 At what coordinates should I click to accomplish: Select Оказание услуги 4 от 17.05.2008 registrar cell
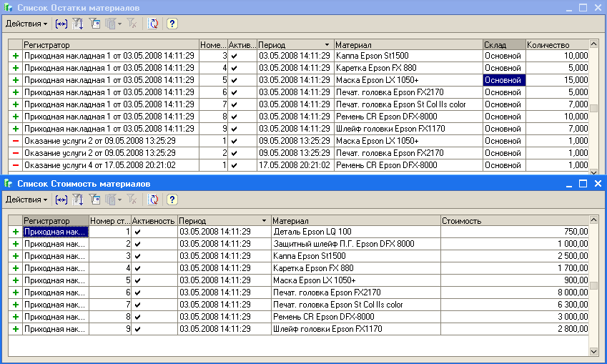coord(111,165)
